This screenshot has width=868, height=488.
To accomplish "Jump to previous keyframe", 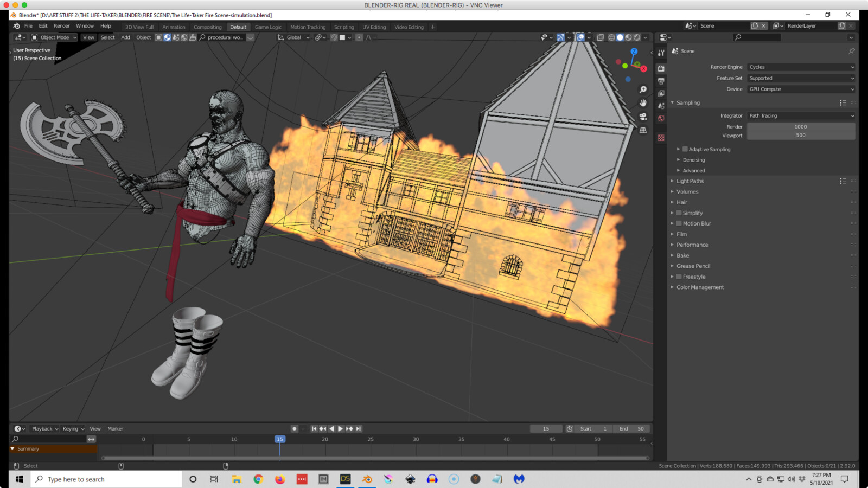I will tap(322, 429).
